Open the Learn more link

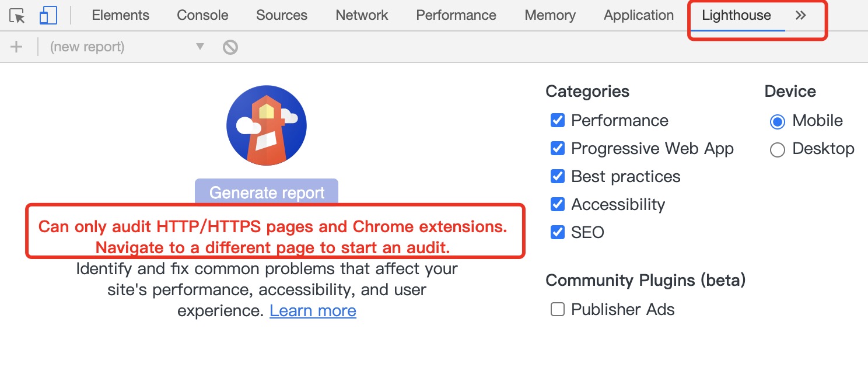coord(313,311)
